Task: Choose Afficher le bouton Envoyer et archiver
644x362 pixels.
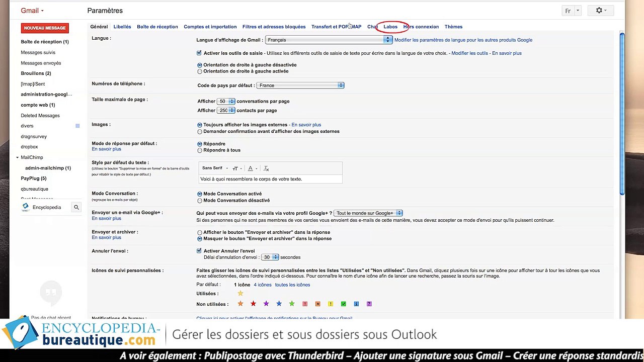Action: (x=200, y=232)
